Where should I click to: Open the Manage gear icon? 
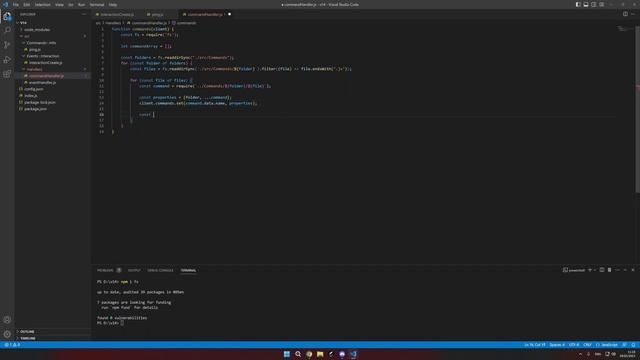click(x=7, y=334)
